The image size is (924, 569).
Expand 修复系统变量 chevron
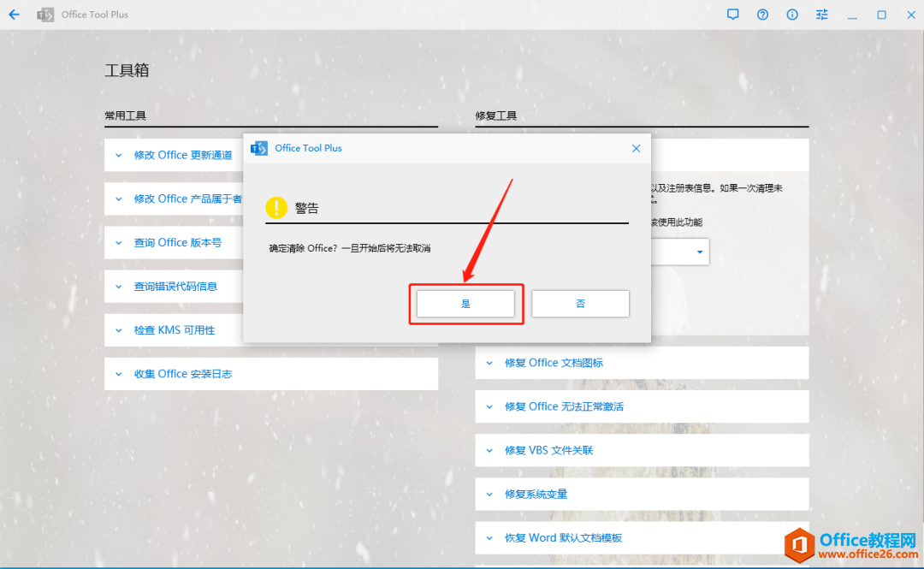click(x=489, y=494)
